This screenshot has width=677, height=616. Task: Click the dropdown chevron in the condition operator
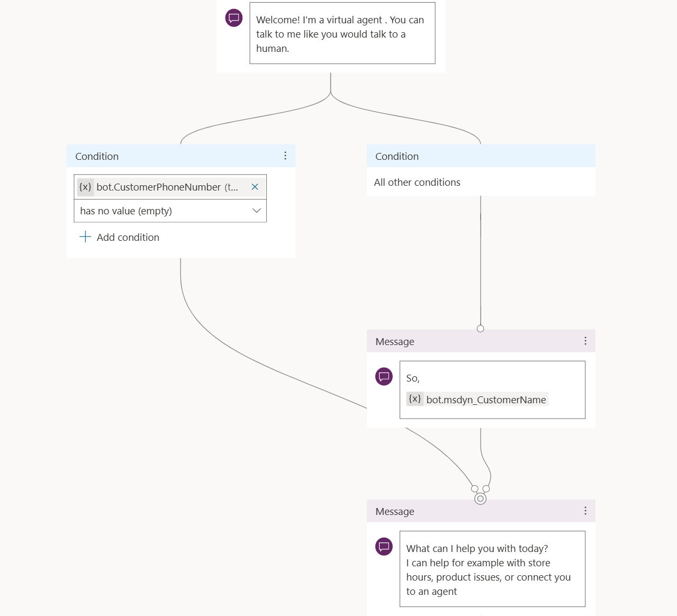tap(257, 211)
